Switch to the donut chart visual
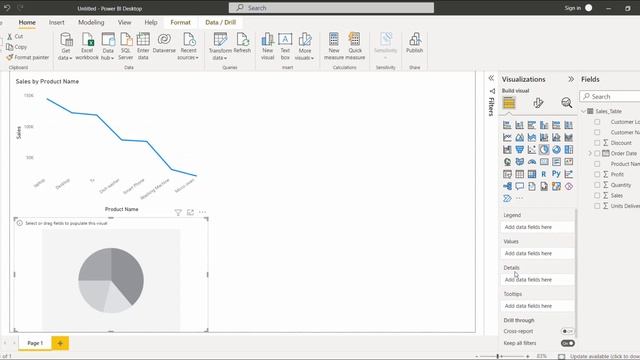640x360 pixels. [x=556, y=150]
